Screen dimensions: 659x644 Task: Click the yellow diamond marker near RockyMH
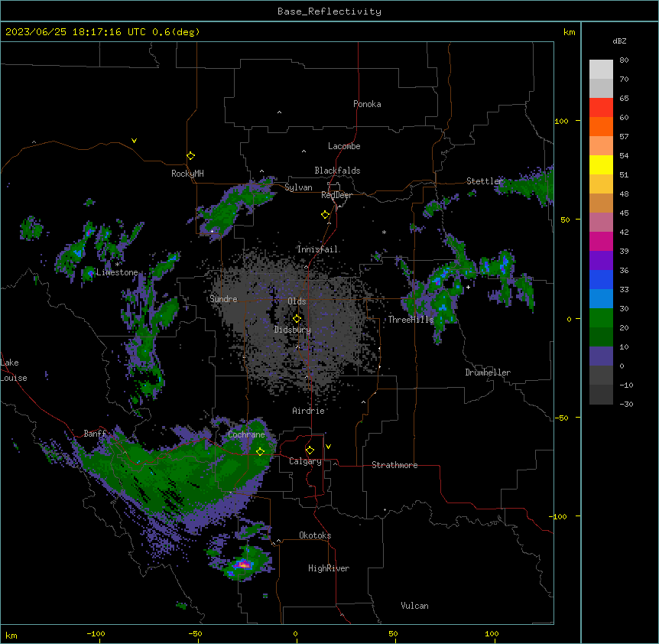(190, 156)
